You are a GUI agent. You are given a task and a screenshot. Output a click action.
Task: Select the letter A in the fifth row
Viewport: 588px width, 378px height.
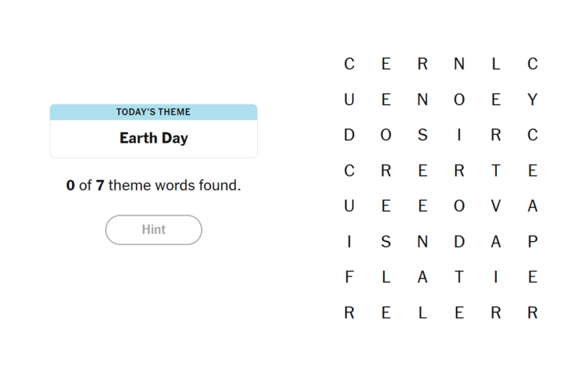533,207
